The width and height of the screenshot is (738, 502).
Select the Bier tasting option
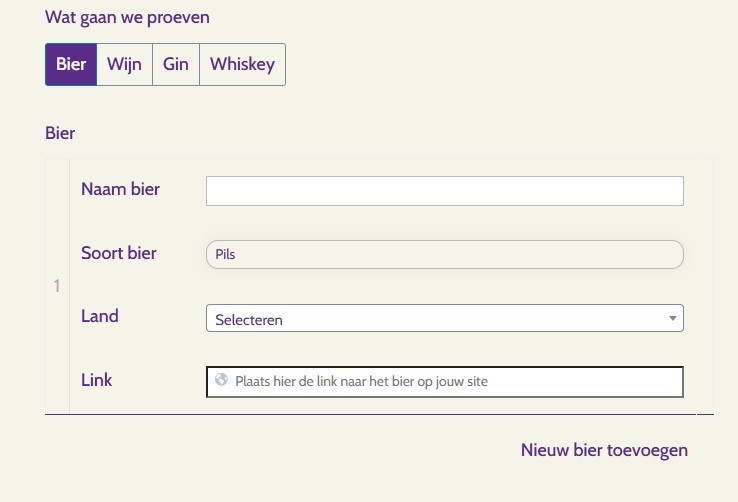(71, 64)
